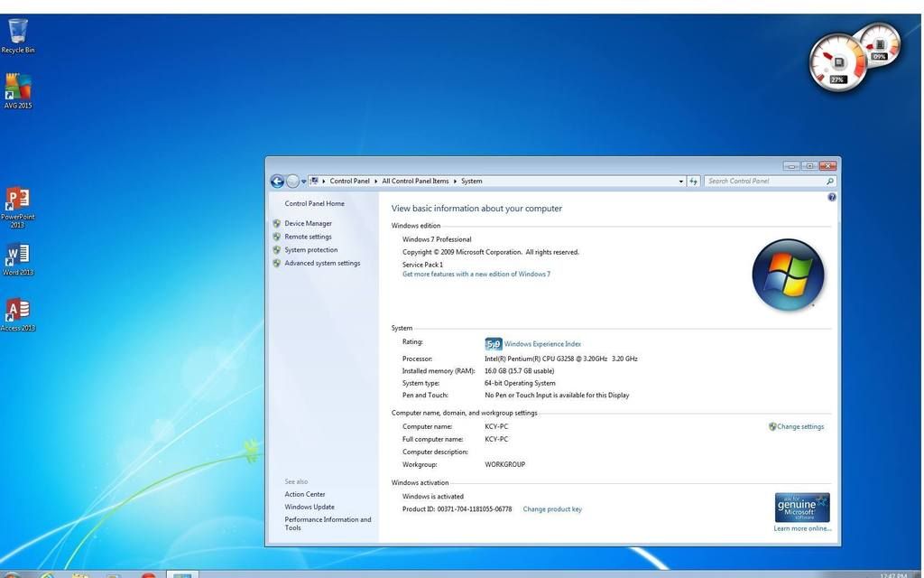Click KCY-PC beside Full computer name

click(x=496, y=440)
